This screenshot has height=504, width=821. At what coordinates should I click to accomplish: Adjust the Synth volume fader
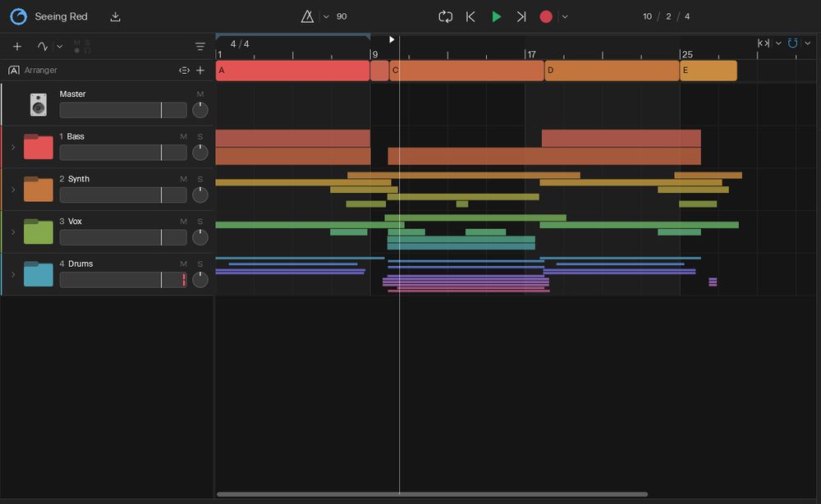tap(123, 195)
